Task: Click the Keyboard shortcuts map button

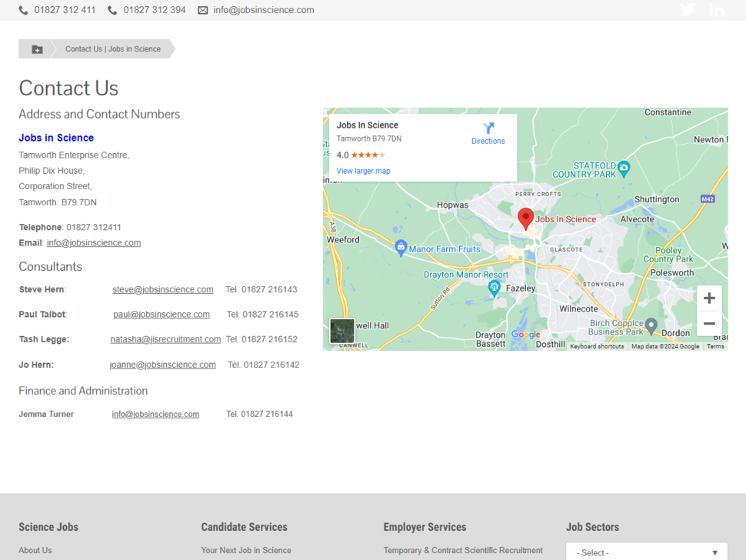Action: point(597,346)
